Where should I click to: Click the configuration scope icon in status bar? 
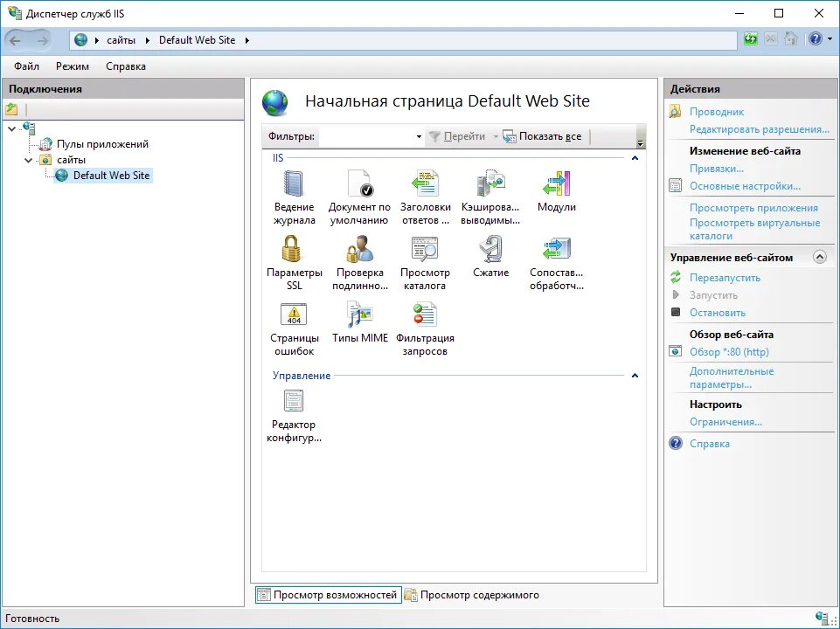[x=822, y=618]
